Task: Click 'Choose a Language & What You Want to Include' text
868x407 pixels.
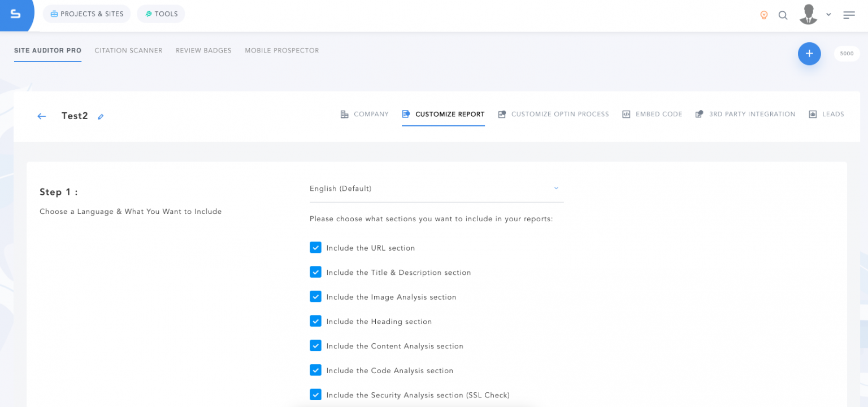Action: [x=131, y=212]
